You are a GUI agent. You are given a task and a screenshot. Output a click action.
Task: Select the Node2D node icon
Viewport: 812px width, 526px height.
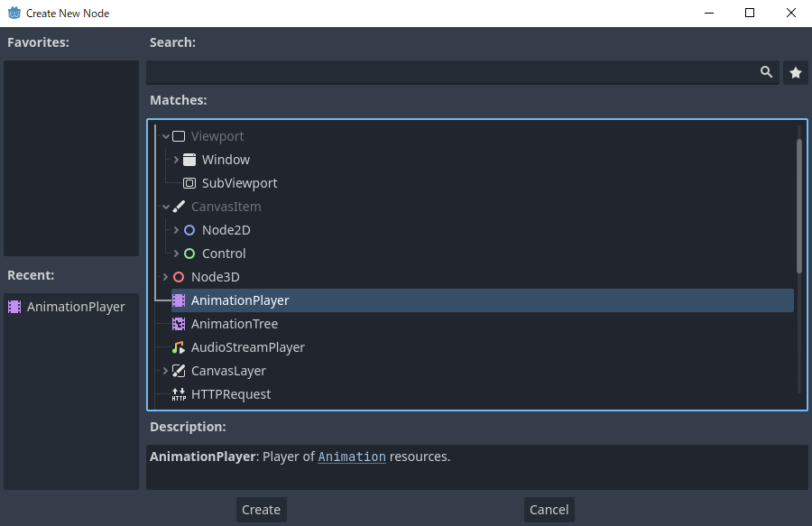coord(189,229)
